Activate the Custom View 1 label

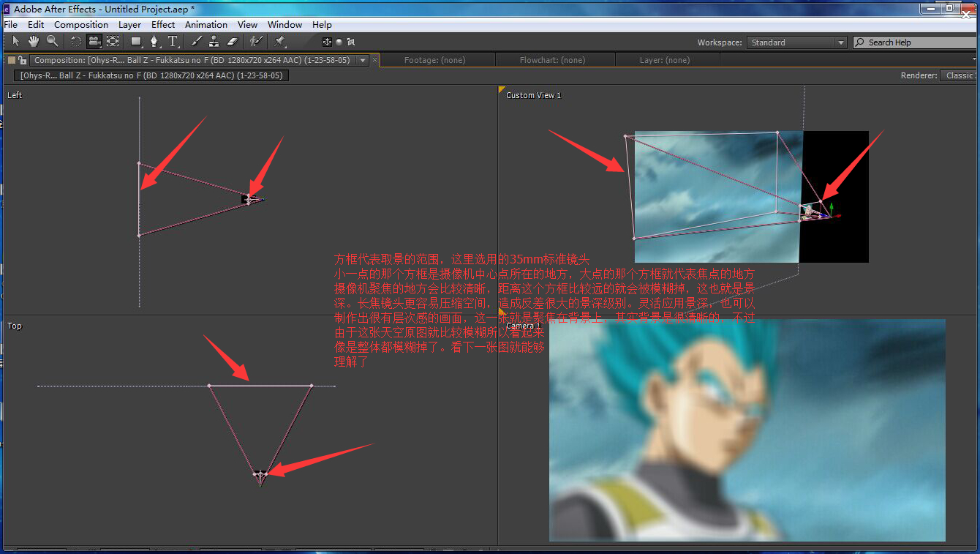pos(533,95)
